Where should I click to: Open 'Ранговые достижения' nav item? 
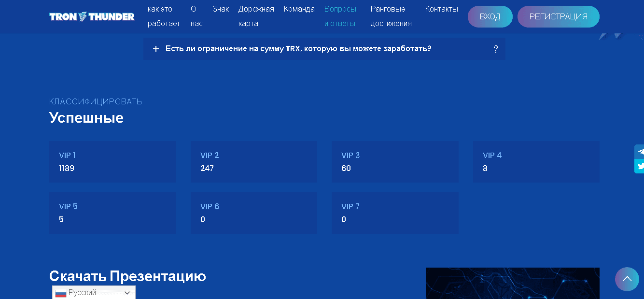click(x=391, y=16)
